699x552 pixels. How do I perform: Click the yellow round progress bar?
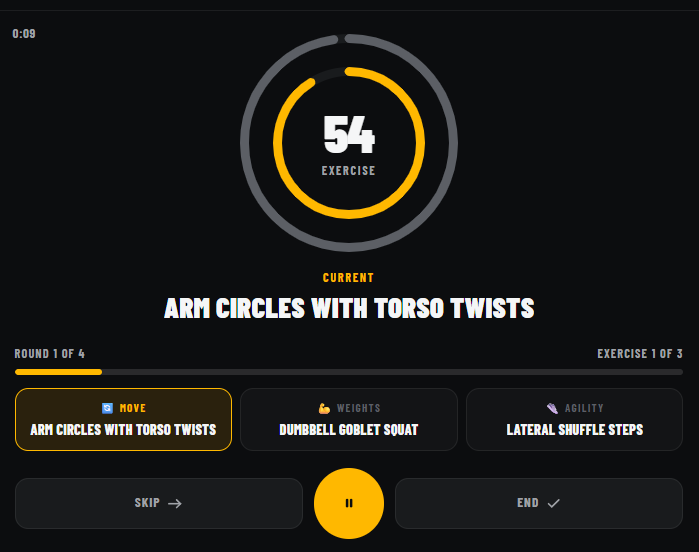[x=58, y=372]
